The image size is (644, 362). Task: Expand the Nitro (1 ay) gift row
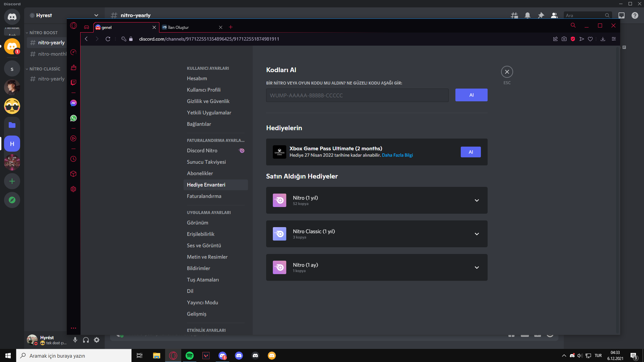pyautogui.click(x=477, y=267)
